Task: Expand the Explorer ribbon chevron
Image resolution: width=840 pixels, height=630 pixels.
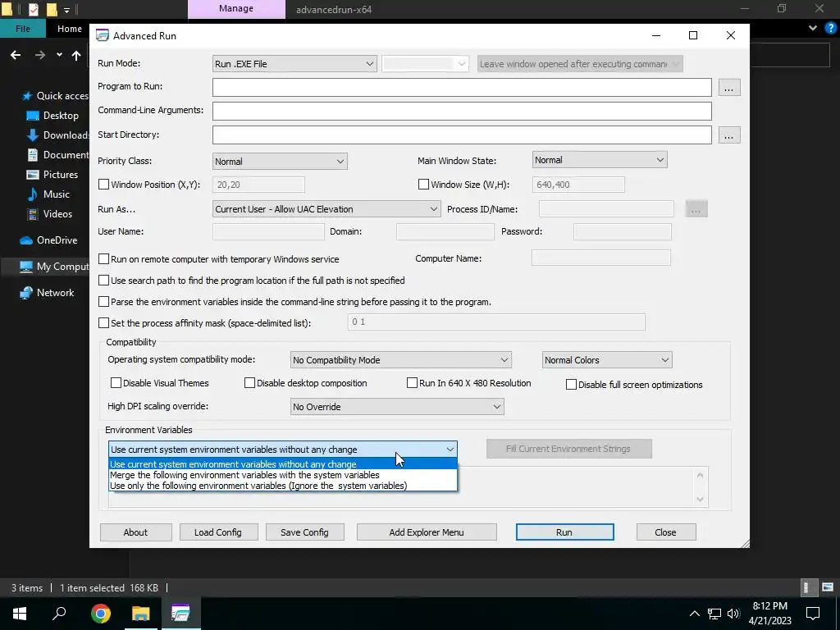Action: (813, 28)
